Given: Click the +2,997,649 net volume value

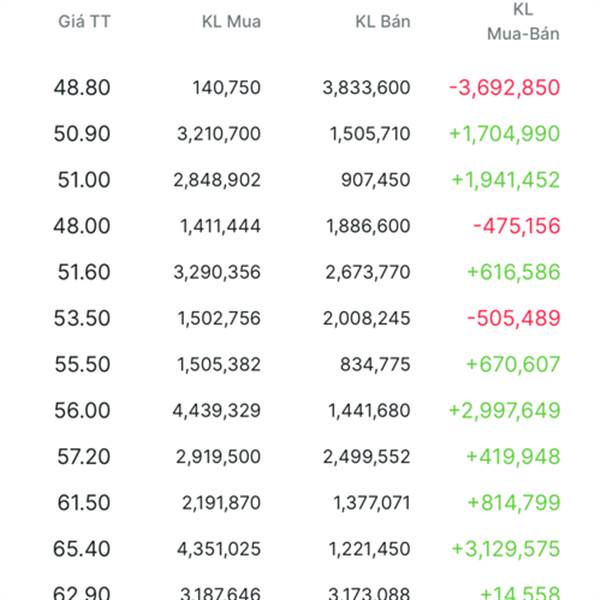Looking at the screenshot, I should [504, 410].
